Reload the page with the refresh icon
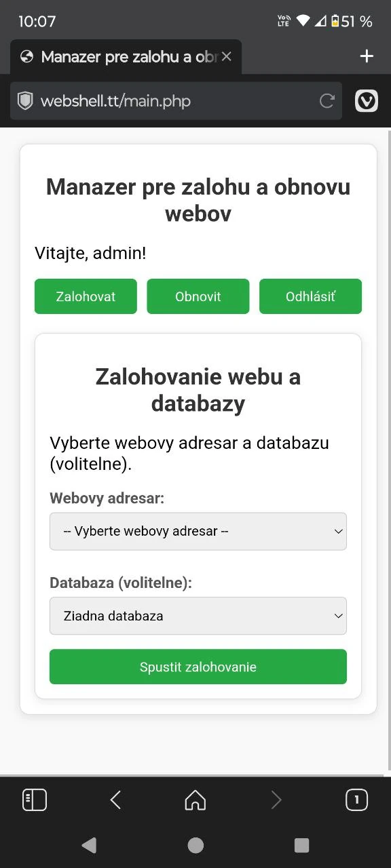Image resolution: width=391 pixels, height=868 pixels. click(327, 101)
